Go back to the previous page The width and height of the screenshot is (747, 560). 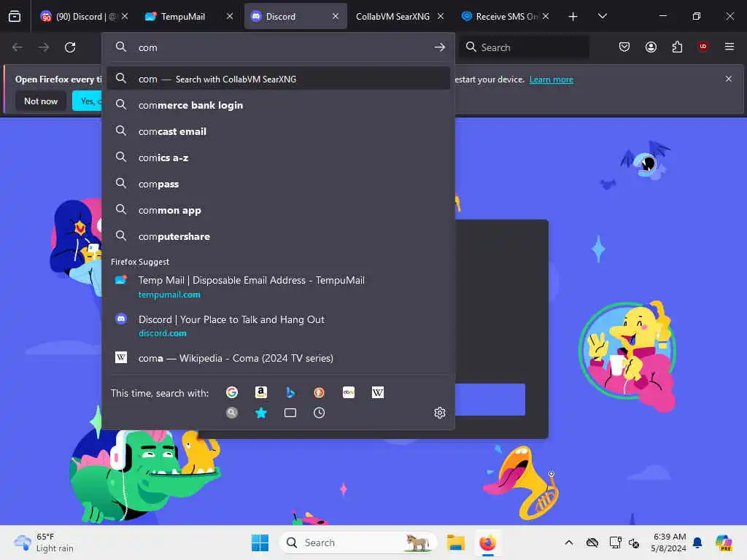coord(18,47)
